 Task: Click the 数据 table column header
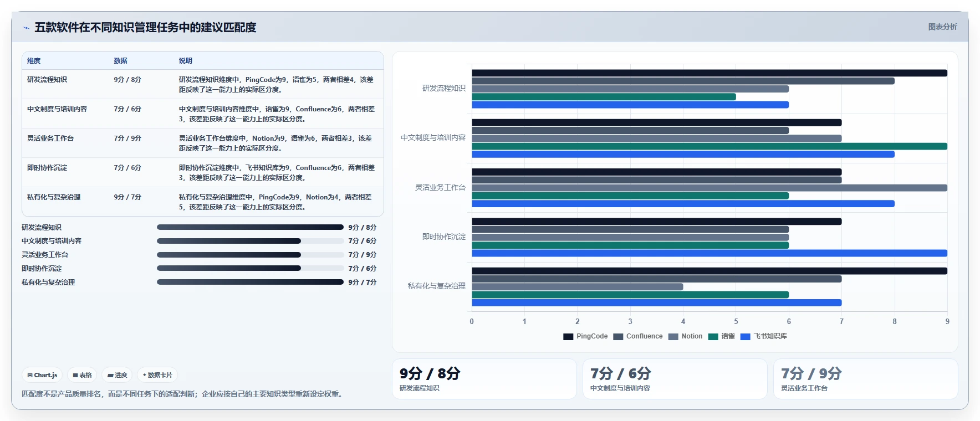120,61
